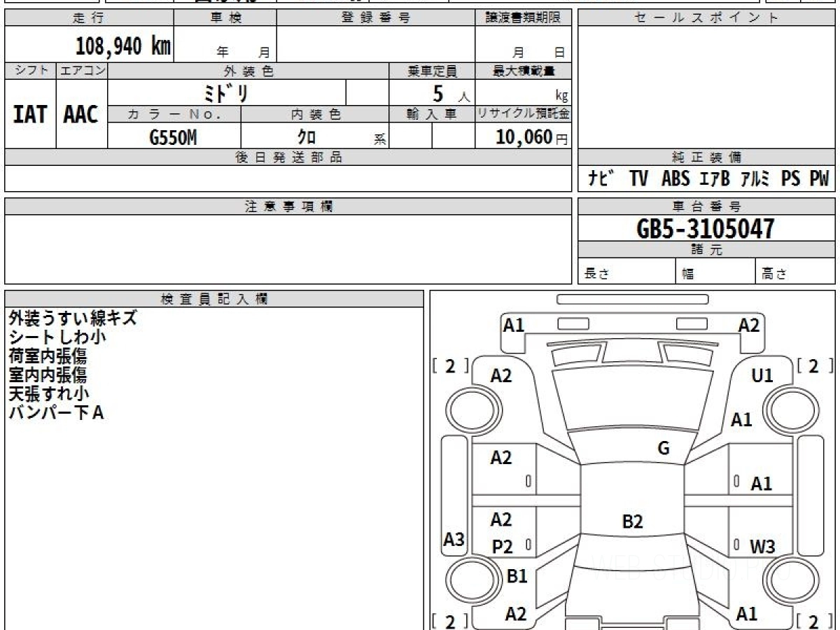This screenshot has height=630, width=840.
Task: Click the リサイクル預託金 header
Action: pos(523,114)
